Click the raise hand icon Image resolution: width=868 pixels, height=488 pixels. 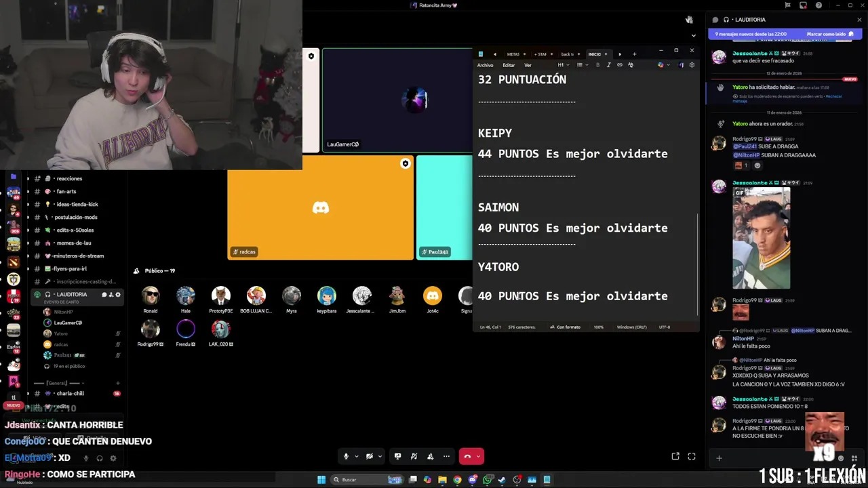point(689,20)
